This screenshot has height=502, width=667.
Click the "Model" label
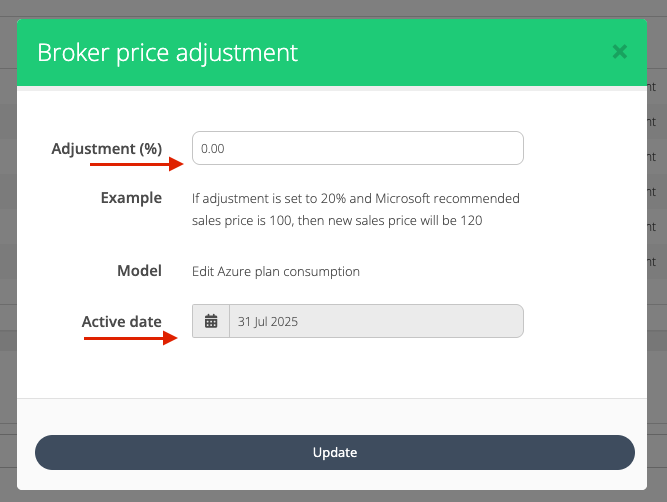pos(139,270)
